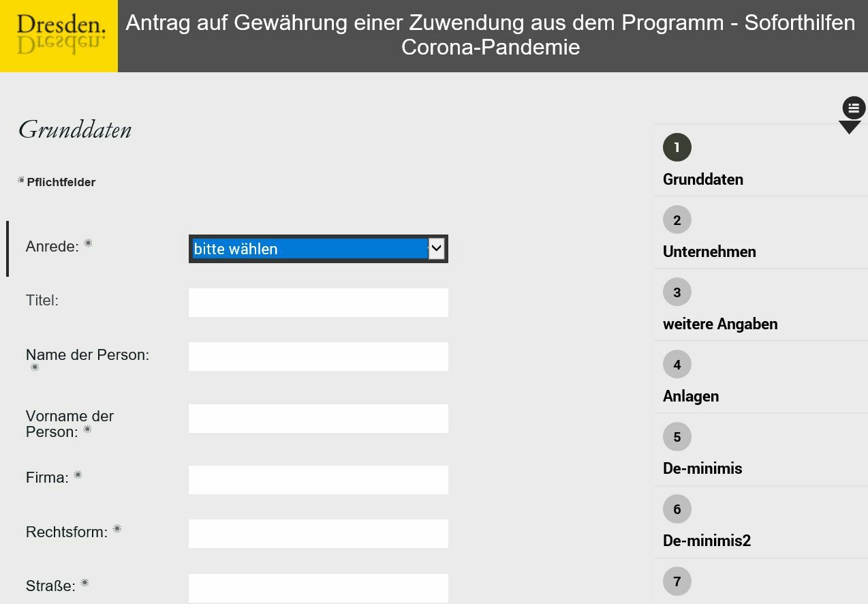Switch to the Unternehmen section

(x=709, y=252)
